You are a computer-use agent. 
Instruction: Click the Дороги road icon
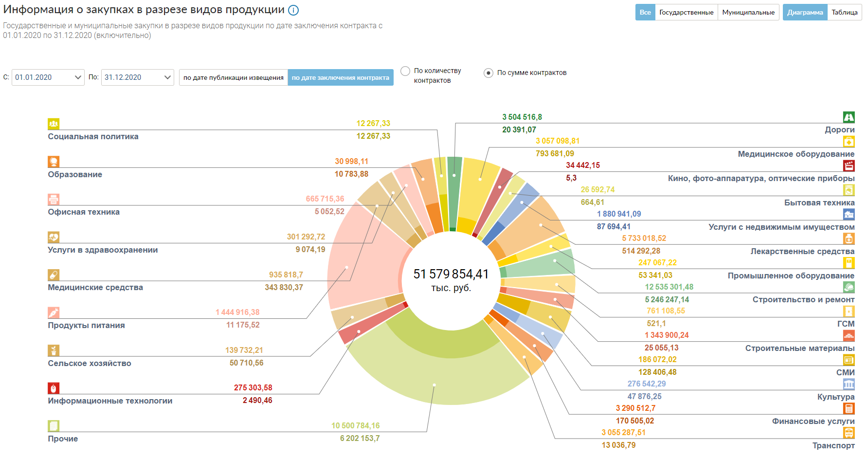tap(849, 117)
